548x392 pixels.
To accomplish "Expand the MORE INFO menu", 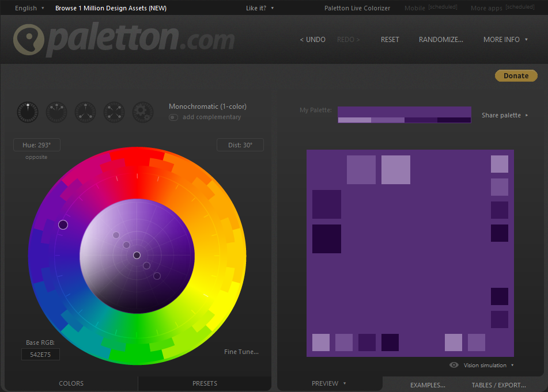I will [505, 40].
